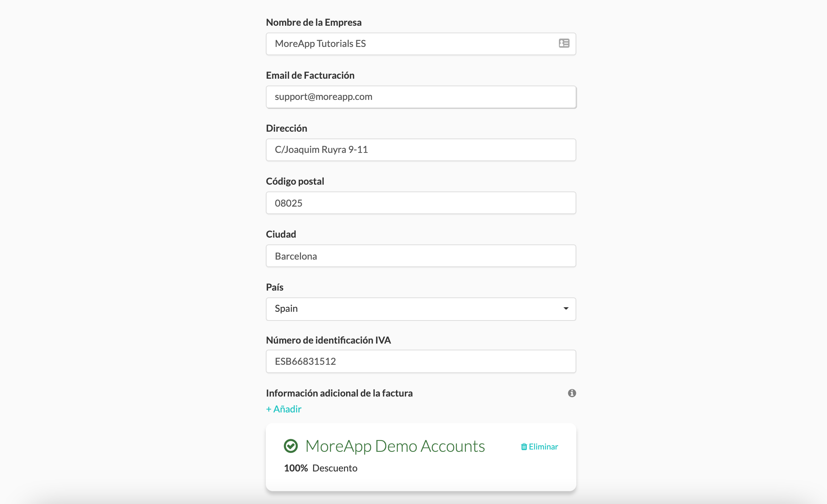Click the Información adicional de la factura label
This screenshot has height=504, width=827.
pos(339,393)
